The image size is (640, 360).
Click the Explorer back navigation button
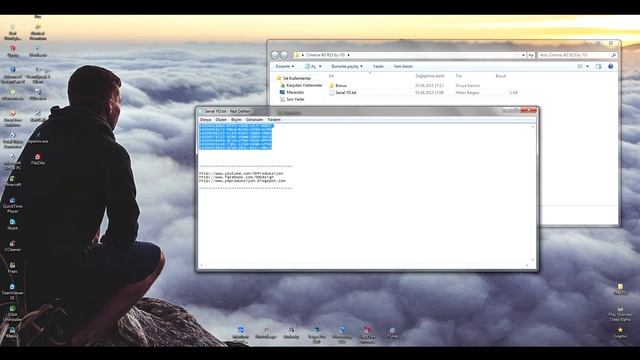tap(275, 55)
